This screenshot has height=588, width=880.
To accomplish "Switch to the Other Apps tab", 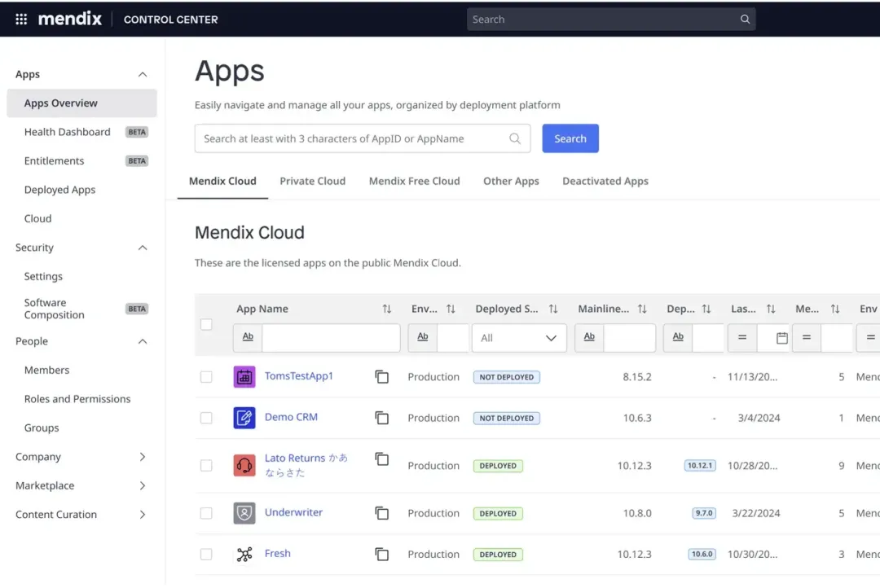I will [511, 182].
